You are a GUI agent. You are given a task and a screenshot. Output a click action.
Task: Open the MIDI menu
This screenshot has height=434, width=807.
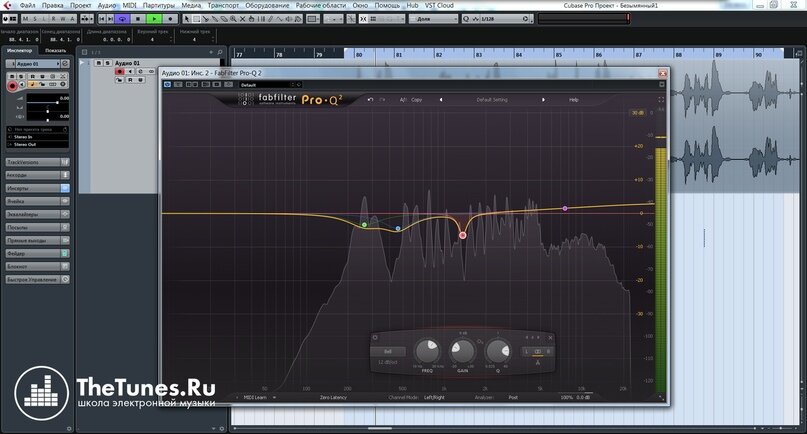(129, 5)
